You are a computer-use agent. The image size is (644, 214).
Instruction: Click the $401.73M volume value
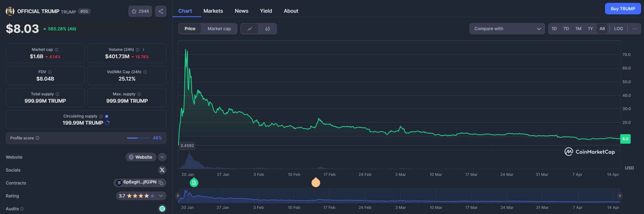pos(117,57)
